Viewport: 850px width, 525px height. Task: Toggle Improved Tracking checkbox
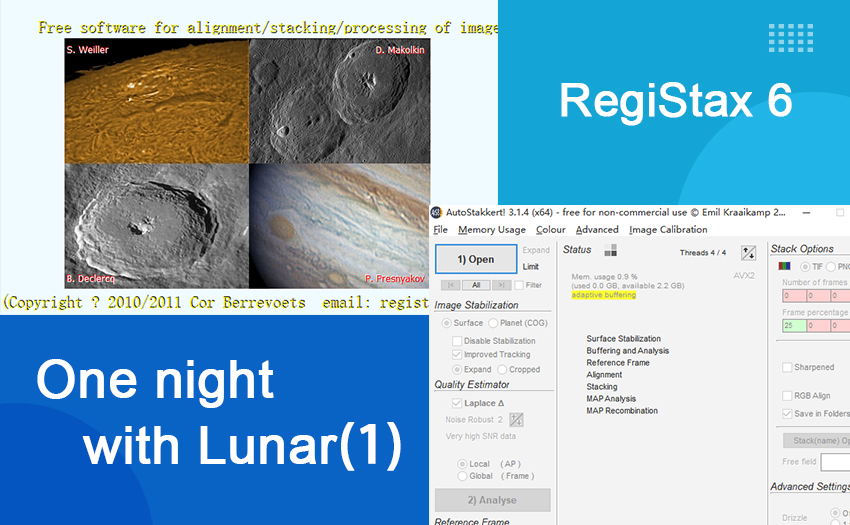[457, 354]
